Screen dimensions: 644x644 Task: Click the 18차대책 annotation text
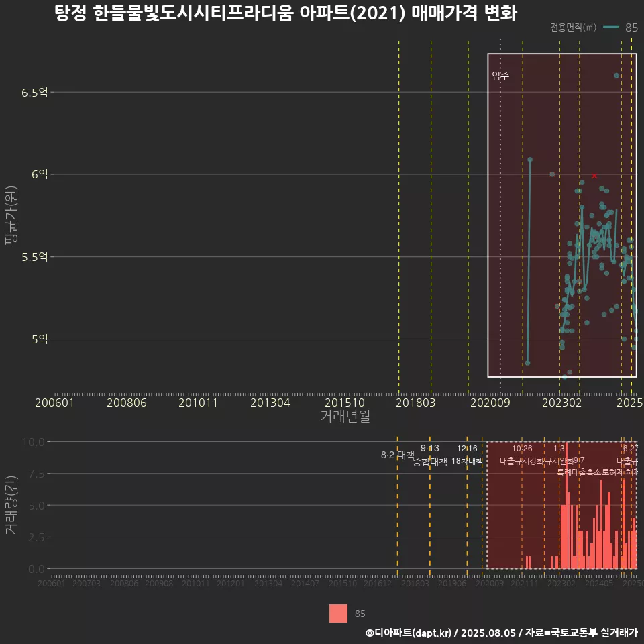tap(467, 461)
